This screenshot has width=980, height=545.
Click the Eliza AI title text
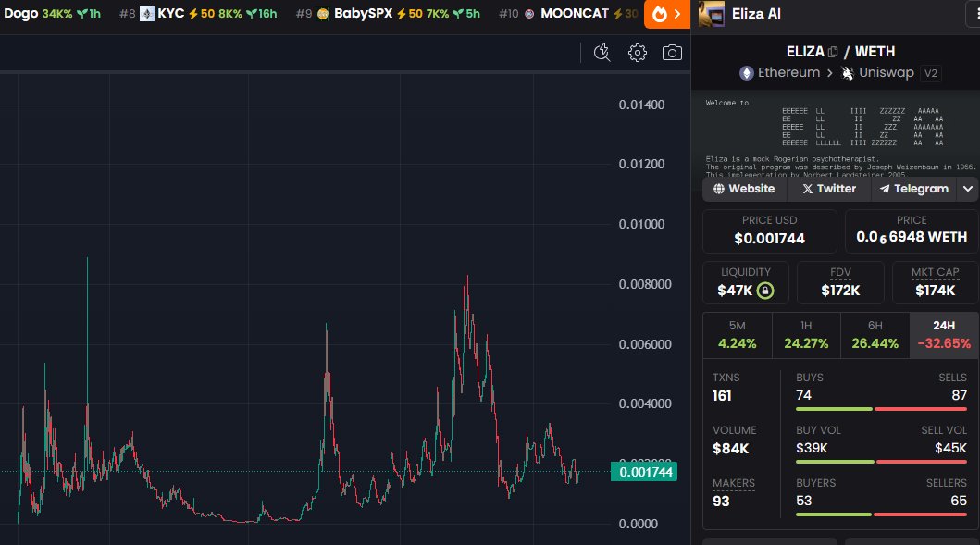[756, 14]
